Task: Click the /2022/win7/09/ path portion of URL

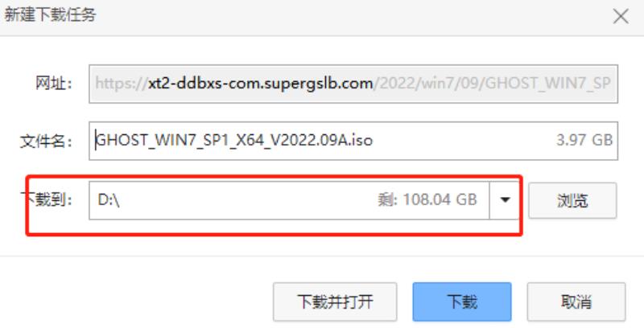Action: pos(429,84)
